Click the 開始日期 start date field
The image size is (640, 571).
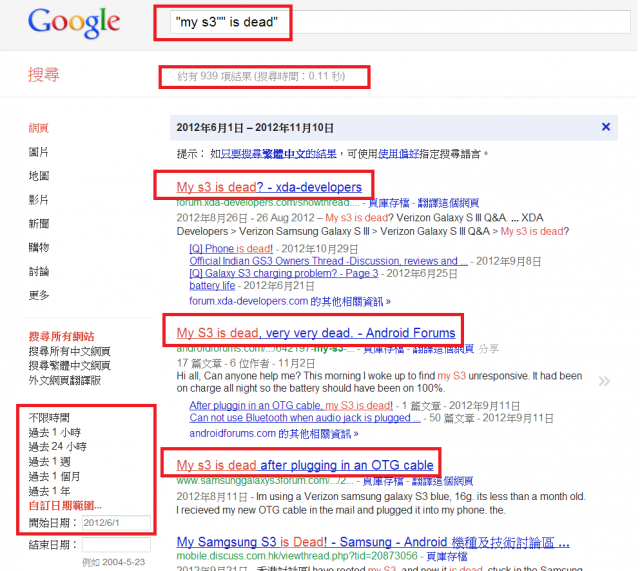tap(116, 523)
